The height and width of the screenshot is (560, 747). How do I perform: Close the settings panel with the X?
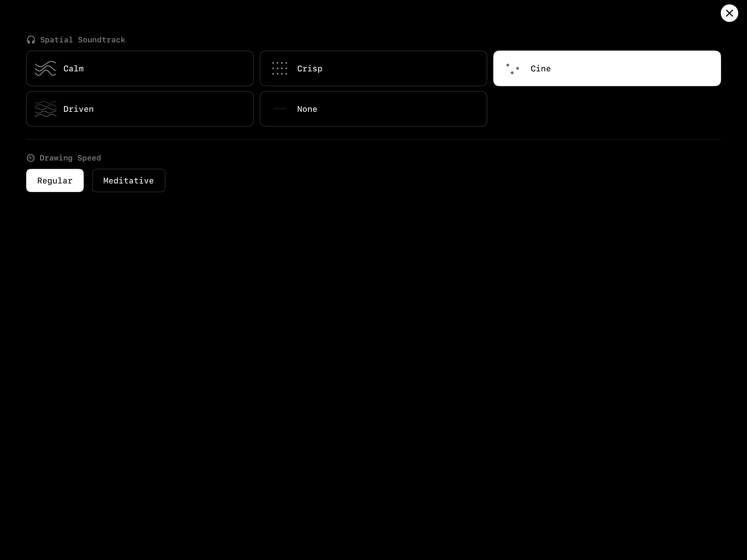click(729, 13)
